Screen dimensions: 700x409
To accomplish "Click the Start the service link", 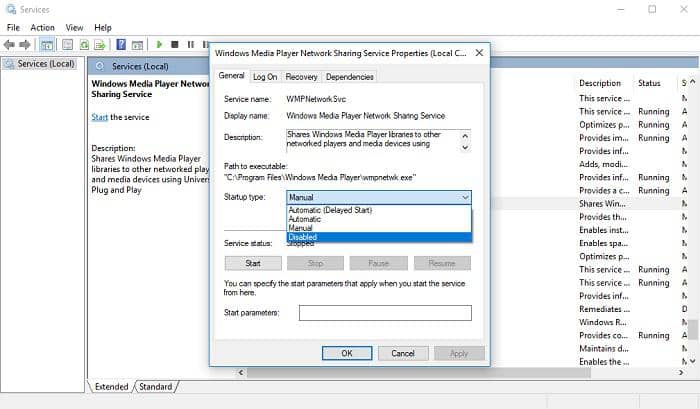I will pos(100,117).
